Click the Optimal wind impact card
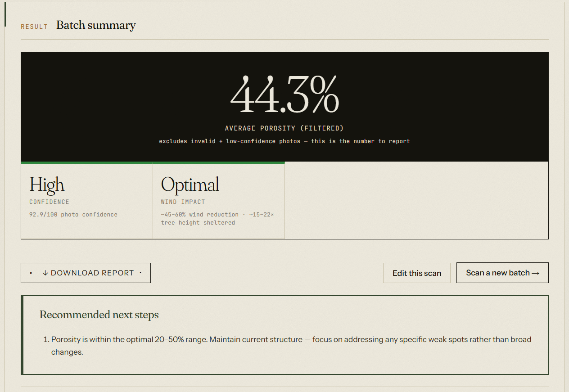 click(219, 201)
